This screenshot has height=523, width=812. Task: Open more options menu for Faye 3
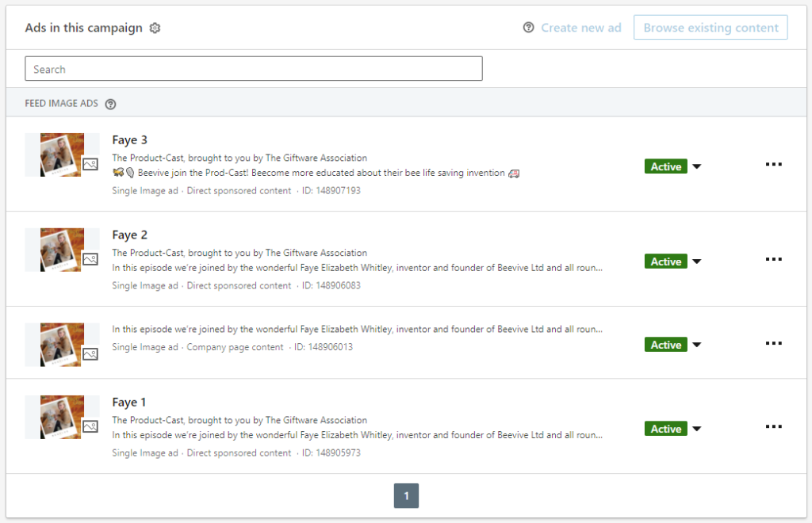click(774, 165)
